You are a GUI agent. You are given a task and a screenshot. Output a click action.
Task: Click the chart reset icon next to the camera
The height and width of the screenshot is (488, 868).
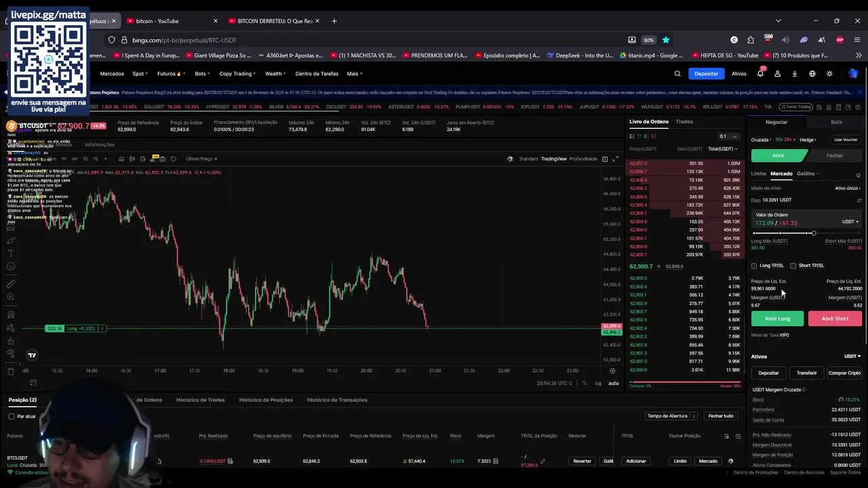tap(174, 159)
